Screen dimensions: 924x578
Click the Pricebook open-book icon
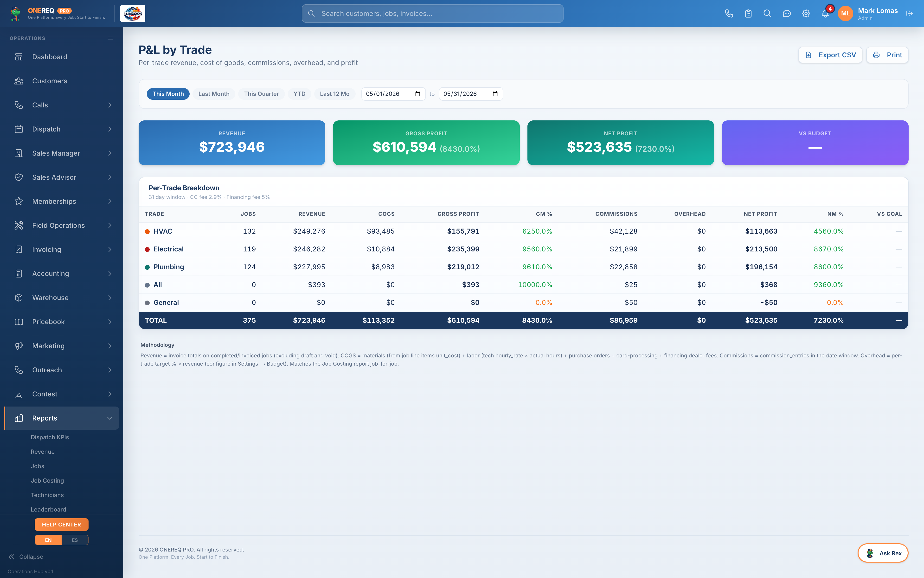pos(19,322)
